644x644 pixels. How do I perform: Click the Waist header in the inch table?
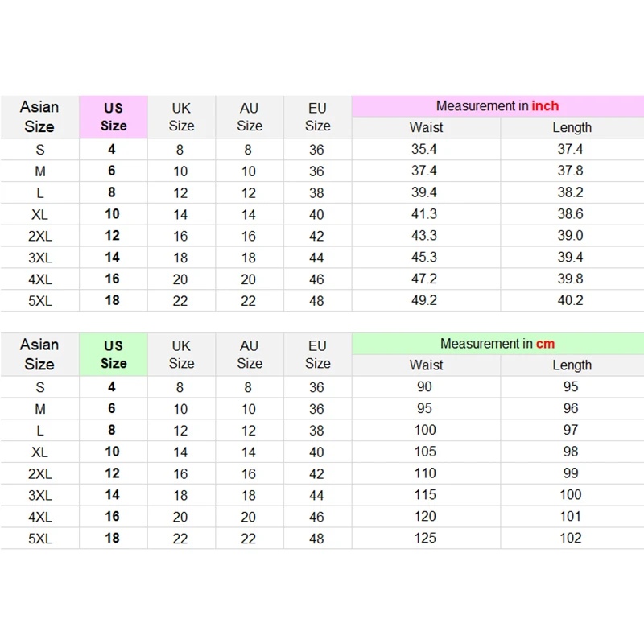(426, 127)
